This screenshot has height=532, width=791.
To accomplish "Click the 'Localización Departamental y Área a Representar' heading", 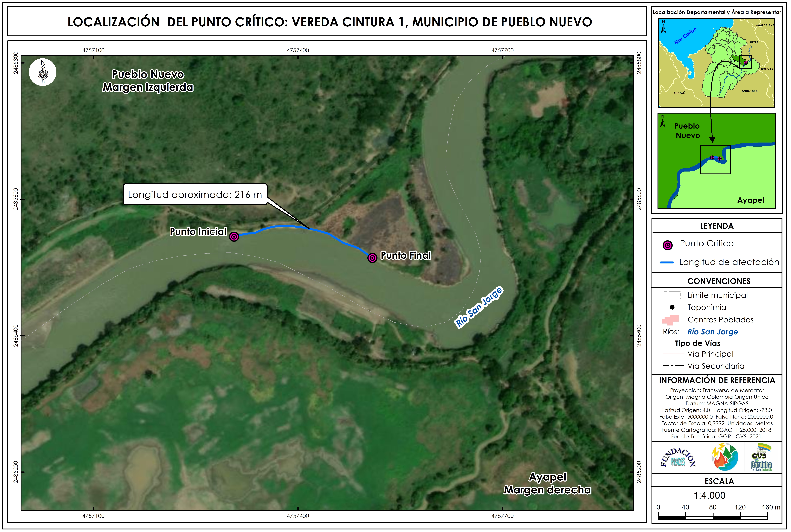I will coord(717,12).
